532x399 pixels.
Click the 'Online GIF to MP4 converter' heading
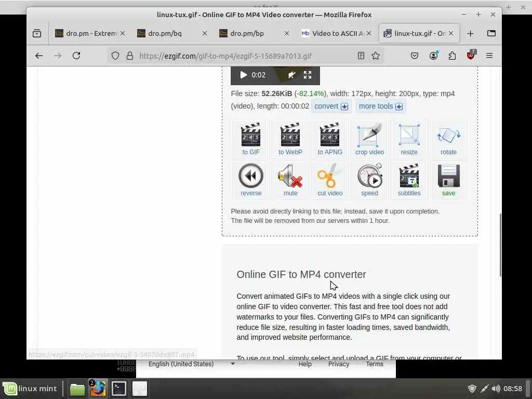coord(301,274)
